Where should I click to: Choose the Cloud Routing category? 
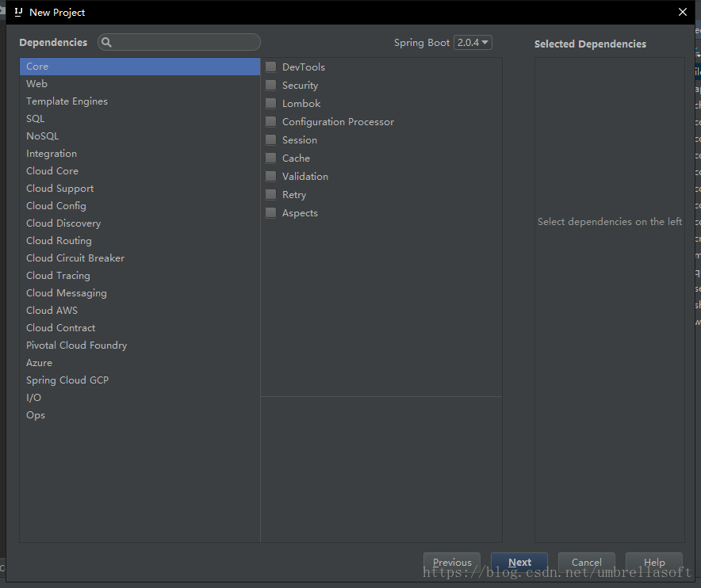[140, 241]
